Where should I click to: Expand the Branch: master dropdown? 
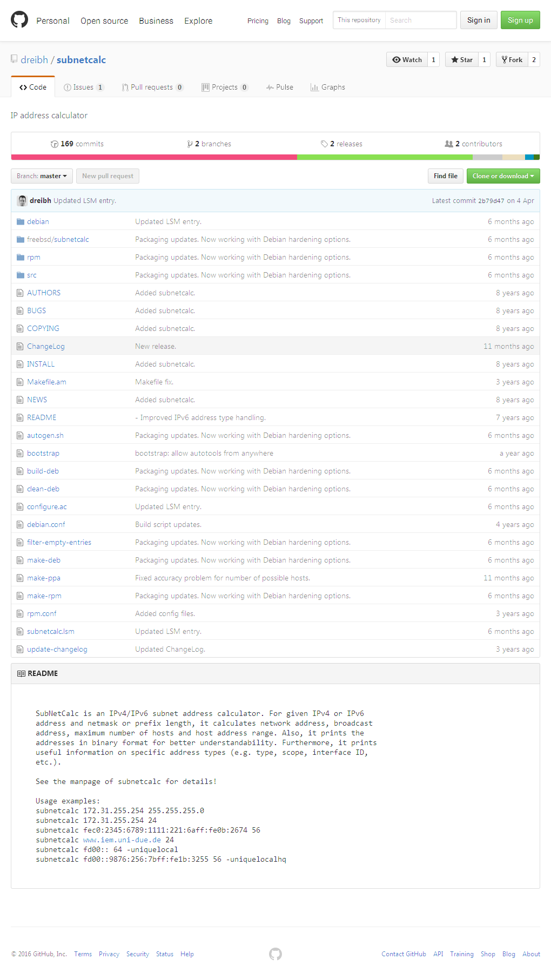pos(42,176)
